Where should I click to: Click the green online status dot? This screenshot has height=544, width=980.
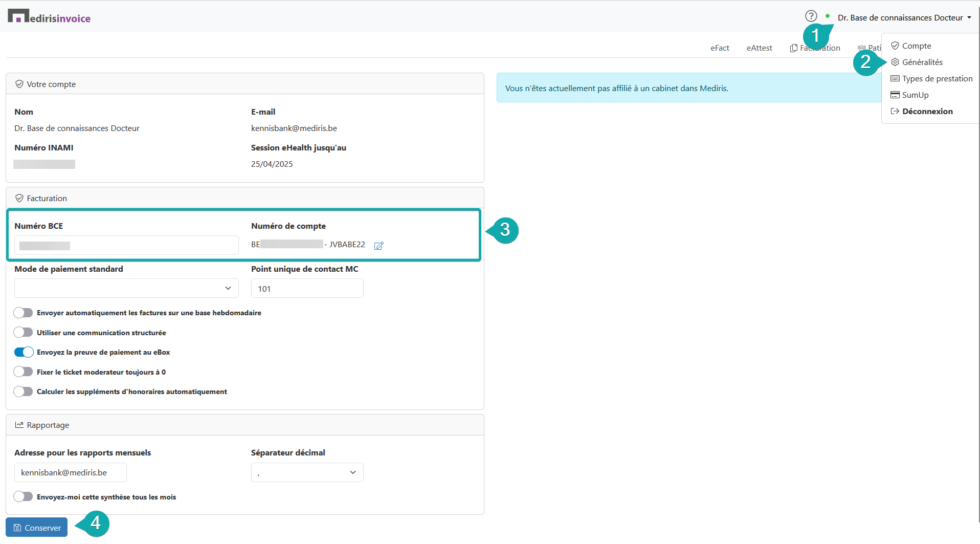pyautogui.click(x=828, y=16)
